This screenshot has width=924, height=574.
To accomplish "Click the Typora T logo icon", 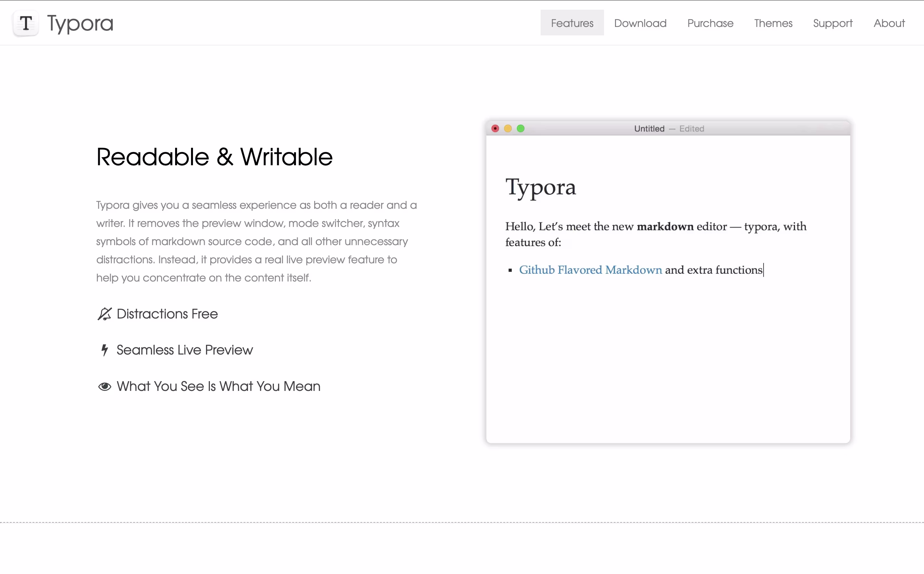I will tap(26, 23).
